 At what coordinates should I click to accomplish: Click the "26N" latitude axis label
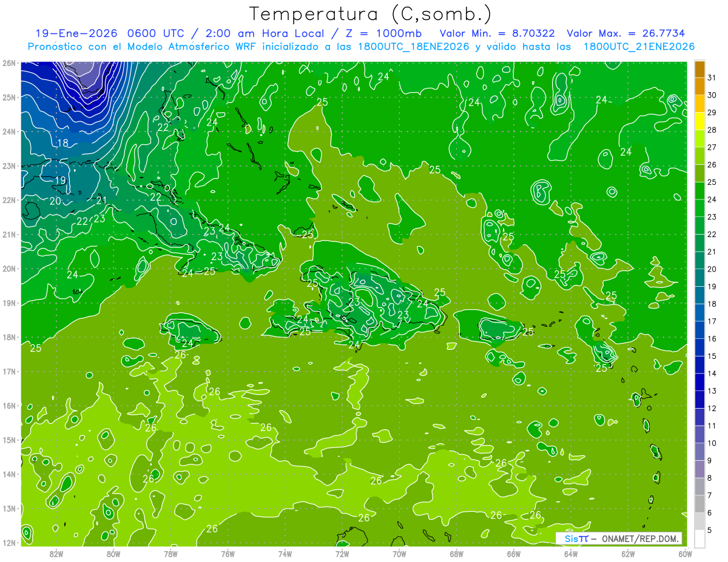click(8, 63)
